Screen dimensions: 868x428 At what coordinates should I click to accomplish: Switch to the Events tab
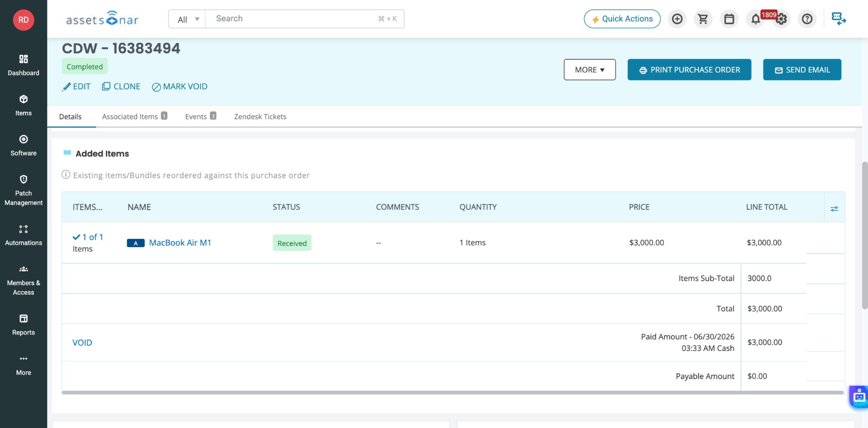pos(200,116)
